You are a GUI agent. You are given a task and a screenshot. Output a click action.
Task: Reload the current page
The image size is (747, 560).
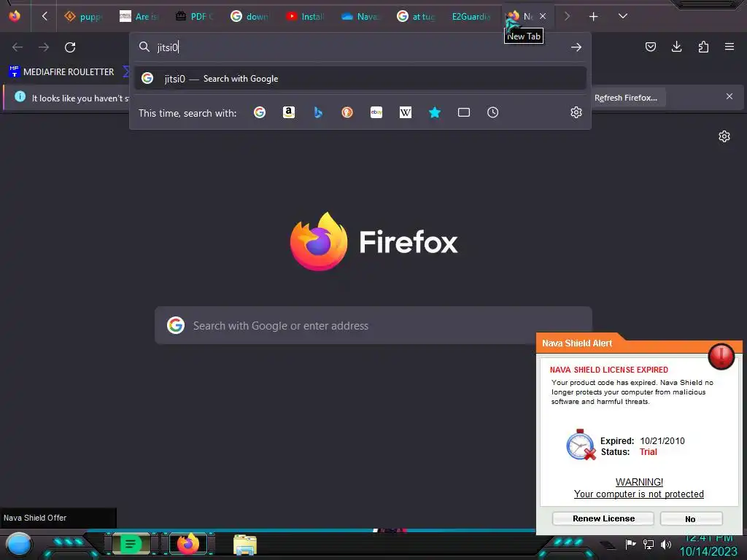pyautogui.click(x=70, y=47)
